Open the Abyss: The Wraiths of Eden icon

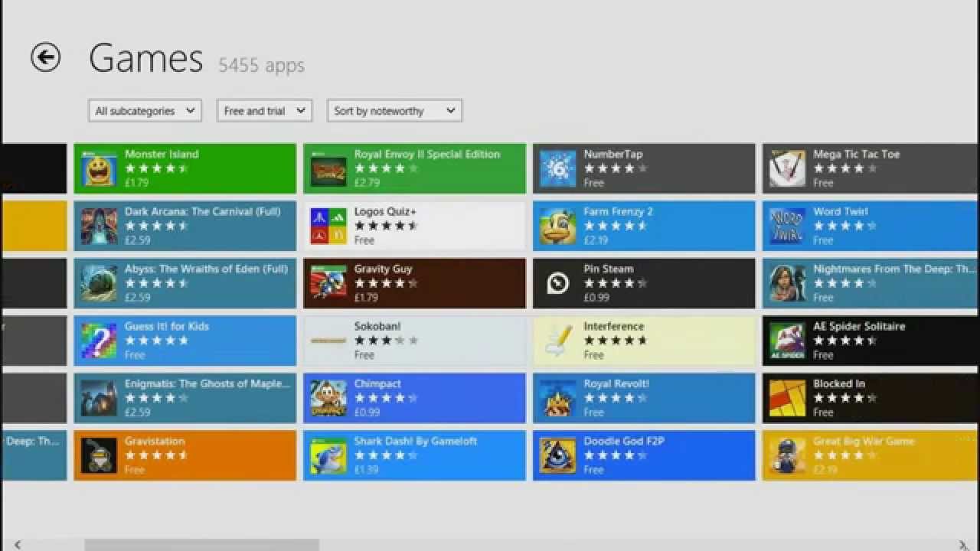click(x=100, y=283)
